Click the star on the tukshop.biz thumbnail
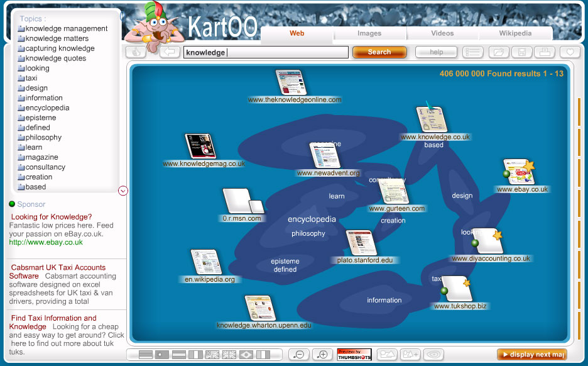The height and width of the screenshot is (366, 588). [467, 282]
